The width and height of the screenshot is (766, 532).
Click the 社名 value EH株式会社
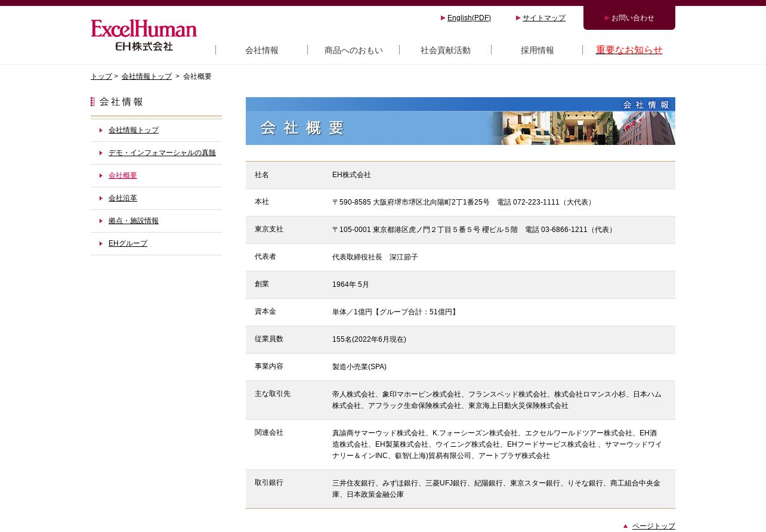[x=351, y=175]
